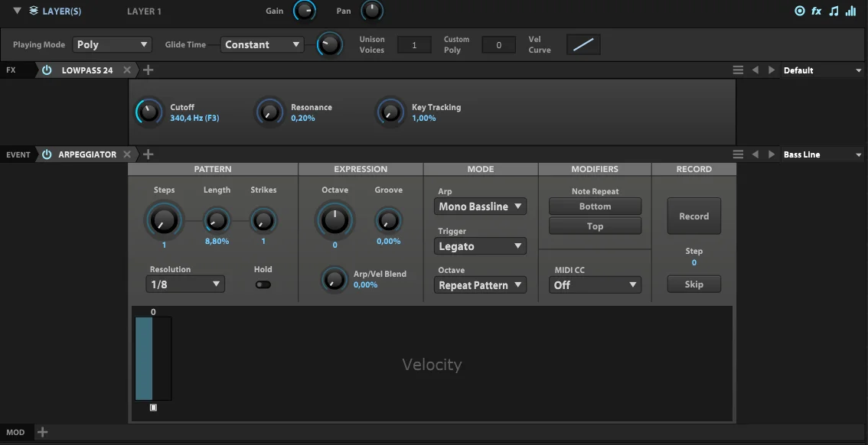Enable Note Repeat Bottom
The height and width of the screenshot is (445, 868).
coord(595,206)
